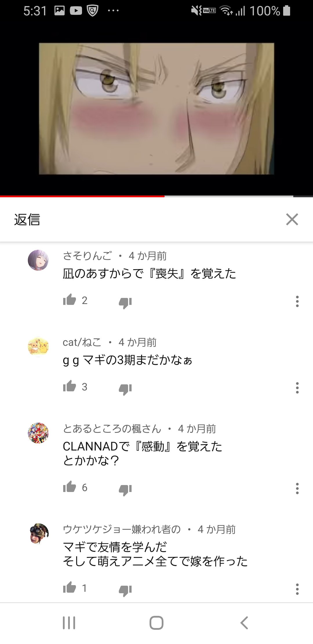Dislike the comment by さそりんご
Image resolution: width=313 pixels, height=644 pixels.
coord(125,303)
